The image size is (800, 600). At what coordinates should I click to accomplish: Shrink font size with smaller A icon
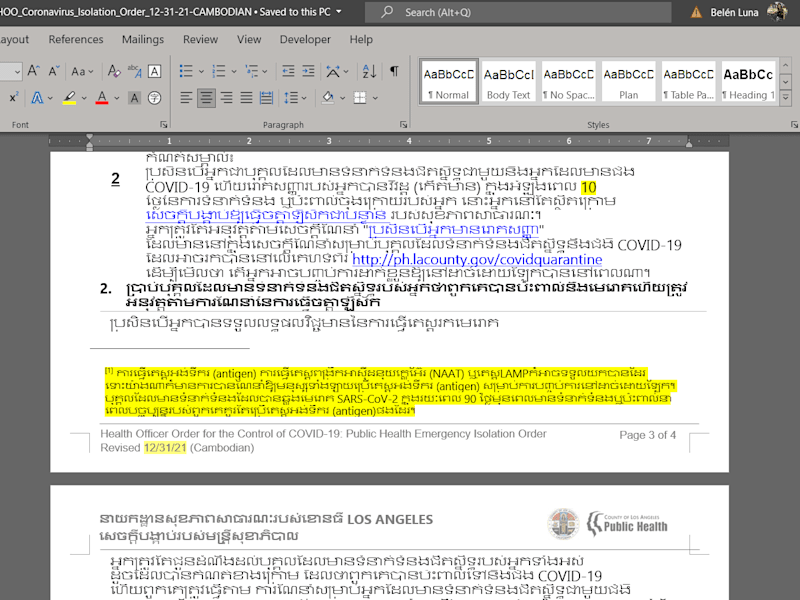tap(55, 71)
